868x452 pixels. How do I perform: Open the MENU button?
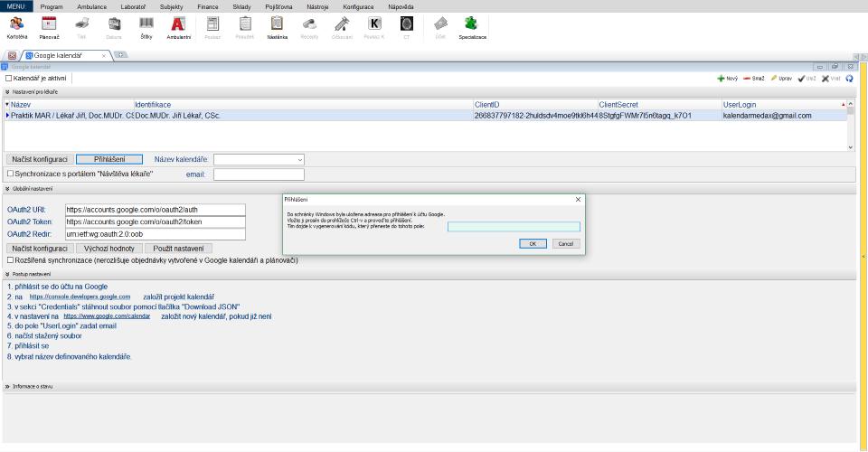coord(16,6)
